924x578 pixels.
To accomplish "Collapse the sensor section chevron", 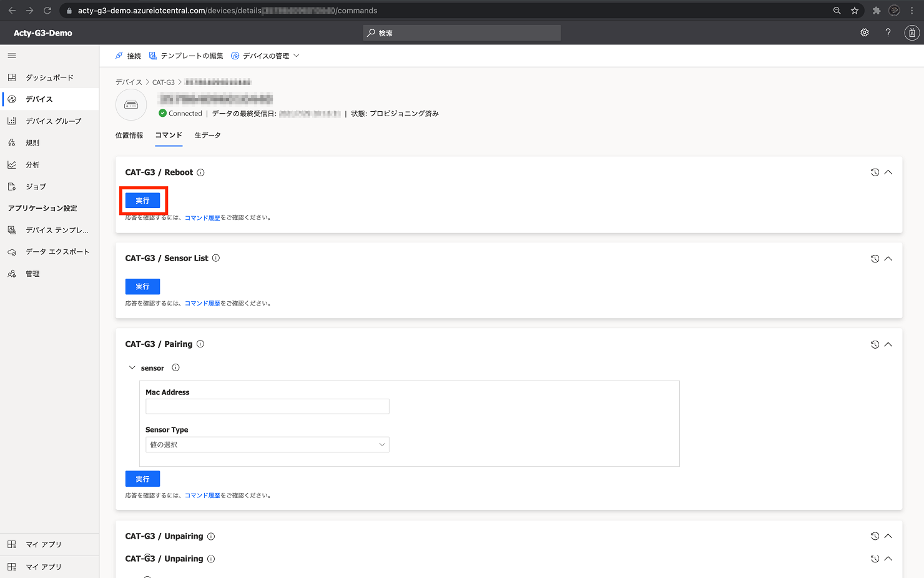I will (132, 367).
